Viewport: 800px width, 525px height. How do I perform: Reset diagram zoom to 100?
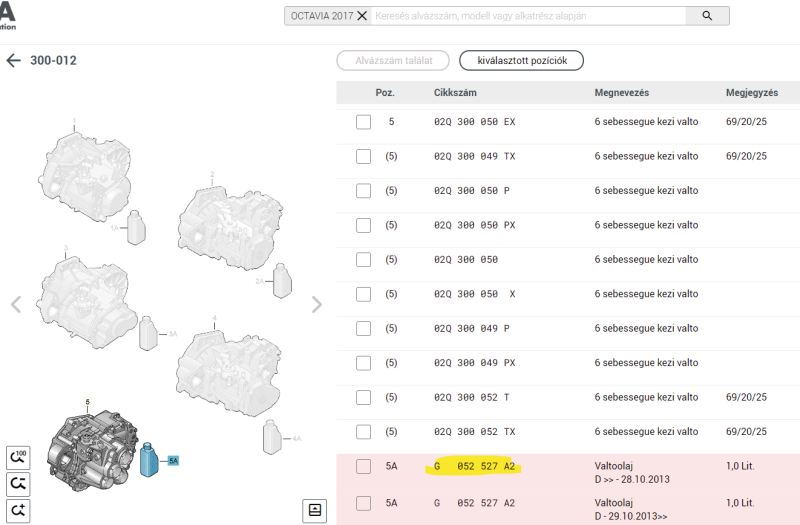(x=18, y=457)
